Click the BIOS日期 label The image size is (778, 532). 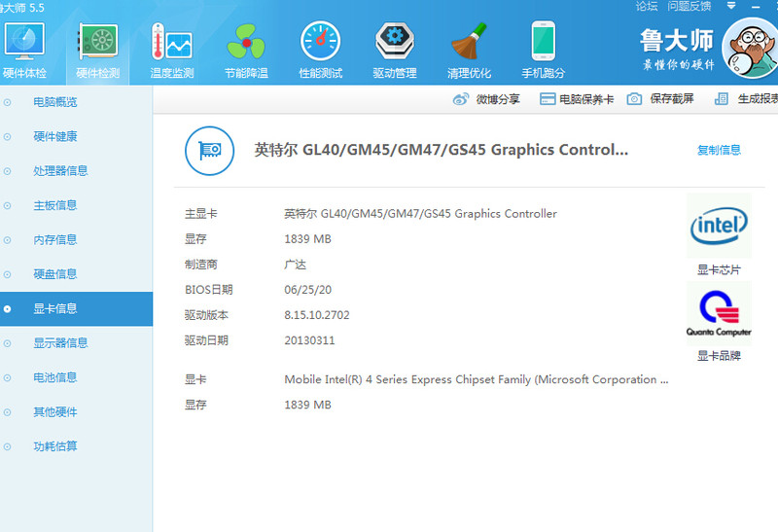click(x=209, y=290)
